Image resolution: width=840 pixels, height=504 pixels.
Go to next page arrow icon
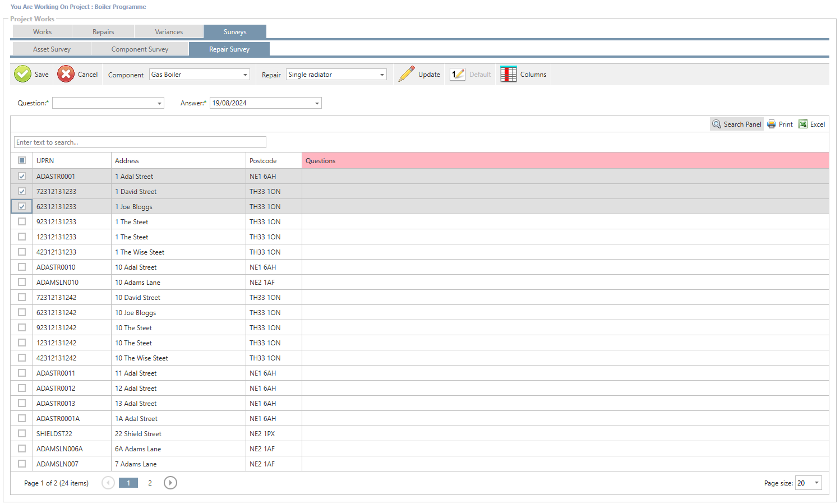tap(170, 483)
